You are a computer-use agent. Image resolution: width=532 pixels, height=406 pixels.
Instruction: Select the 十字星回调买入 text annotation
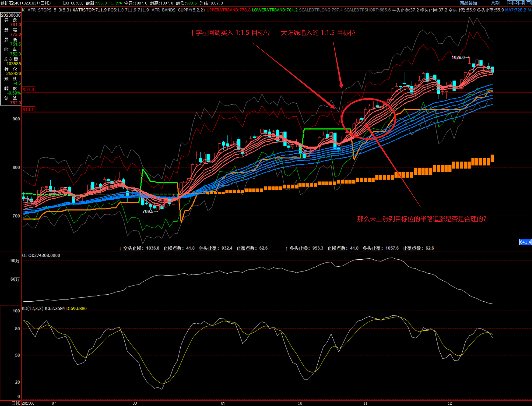[230, 33]
